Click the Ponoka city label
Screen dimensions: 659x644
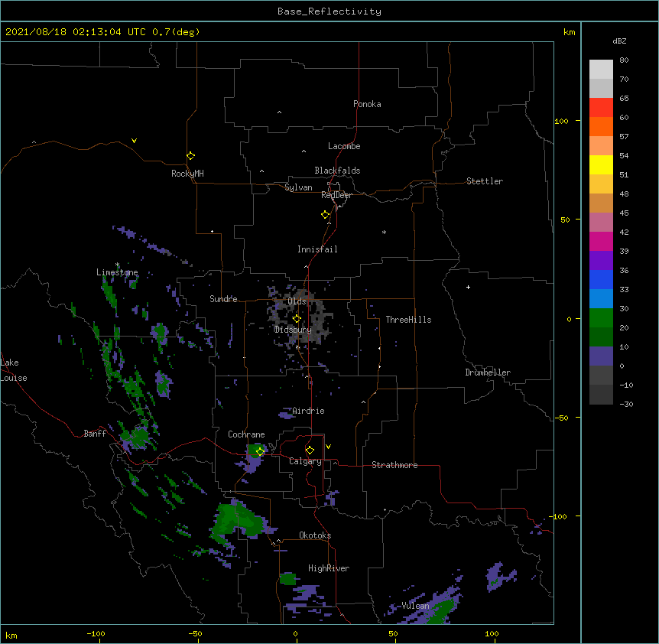367,104
